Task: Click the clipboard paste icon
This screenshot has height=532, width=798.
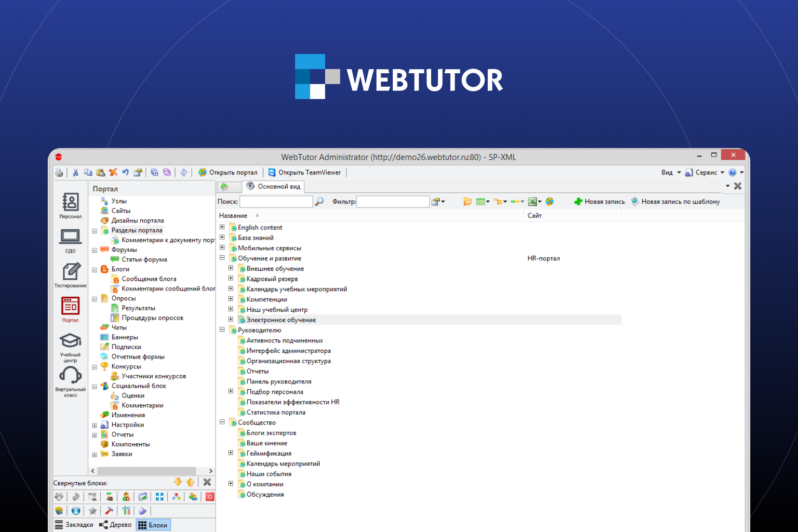Action: (100, 172)
